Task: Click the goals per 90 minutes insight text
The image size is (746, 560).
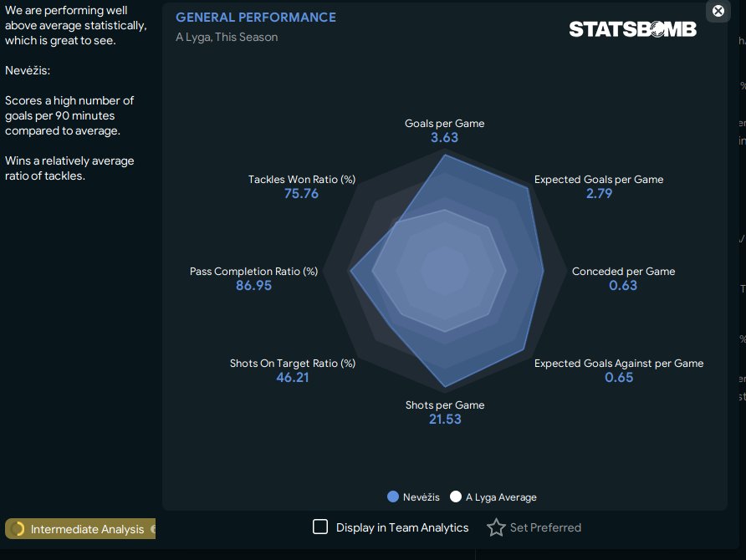Action: 69,115
